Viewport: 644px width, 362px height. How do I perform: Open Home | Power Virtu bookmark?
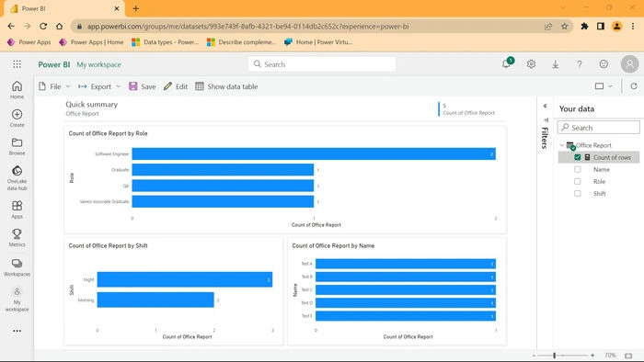(318, 42)
